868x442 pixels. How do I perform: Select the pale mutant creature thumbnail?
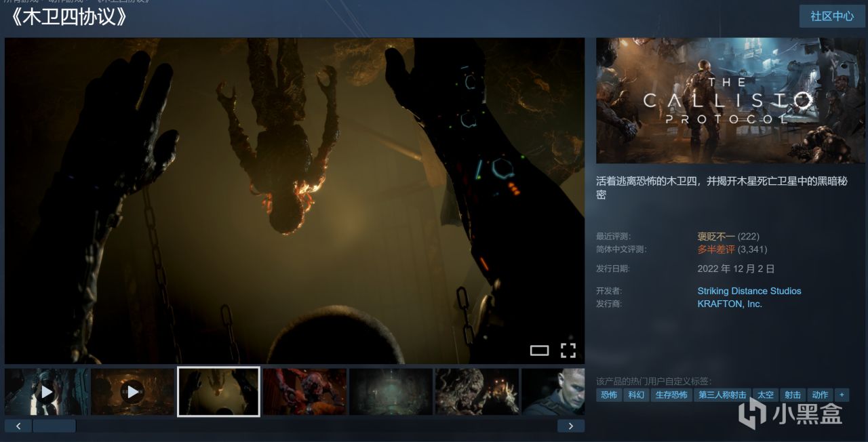click(477, 392)
